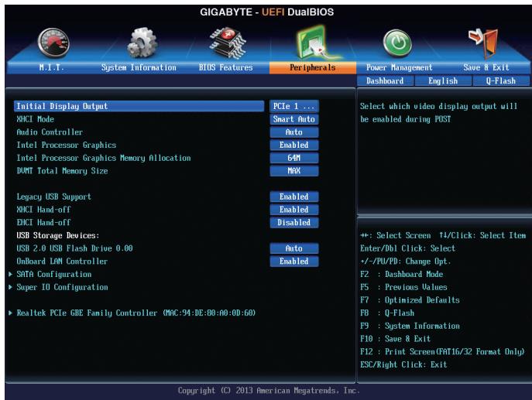This screenshot has height=400, width=532.
Task: Open the 64M memory allocation option
Action: point(294,158)
